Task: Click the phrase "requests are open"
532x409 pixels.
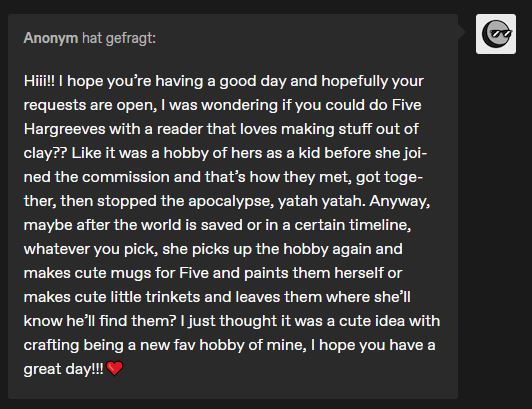Action: click(90, 105)
